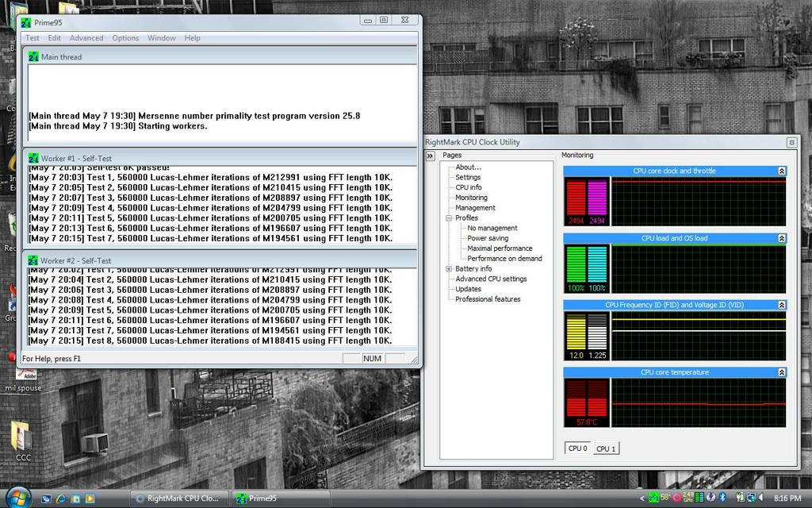Select Advanced CPU settings in Pages tree
This screenshot has width=812, height=508.
pyautogui.click(x=491, y=279)
